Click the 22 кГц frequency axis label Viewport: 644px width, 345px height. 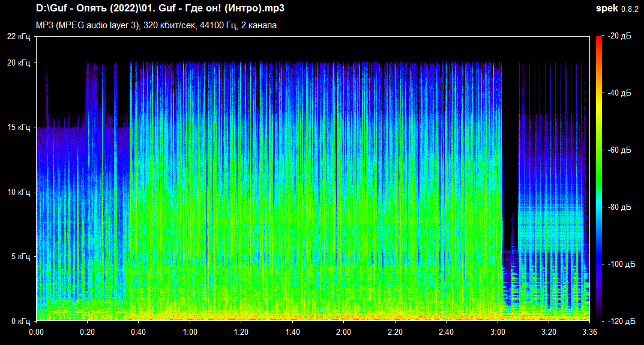point(19,37)
